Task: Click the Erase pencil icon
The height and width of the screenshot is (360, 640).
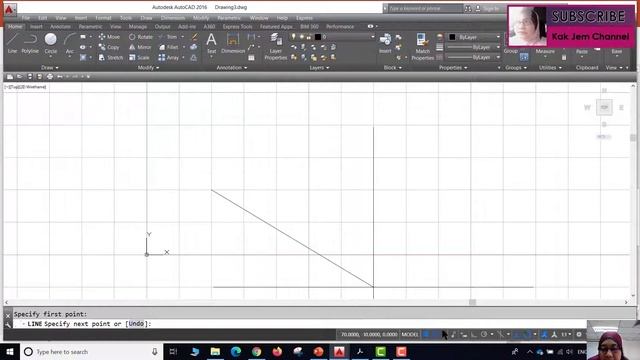Action: pyautogui.click(x=195, y=37)
